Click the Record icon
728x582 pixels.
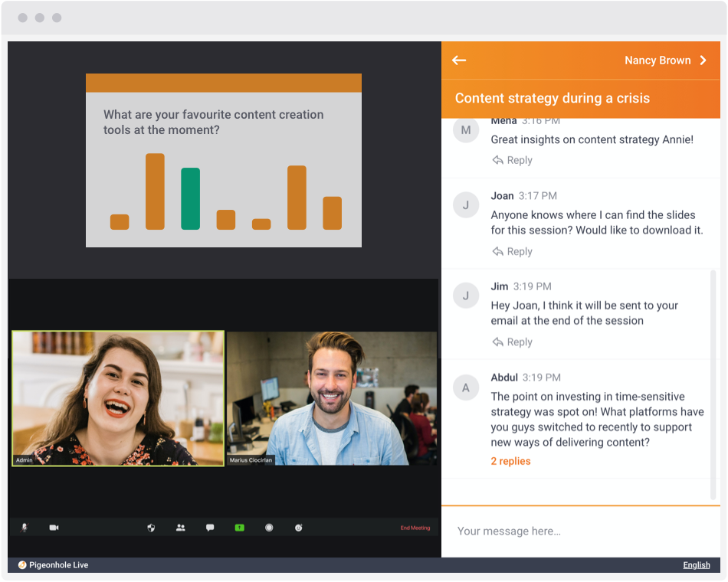click(x=269, y=527)
